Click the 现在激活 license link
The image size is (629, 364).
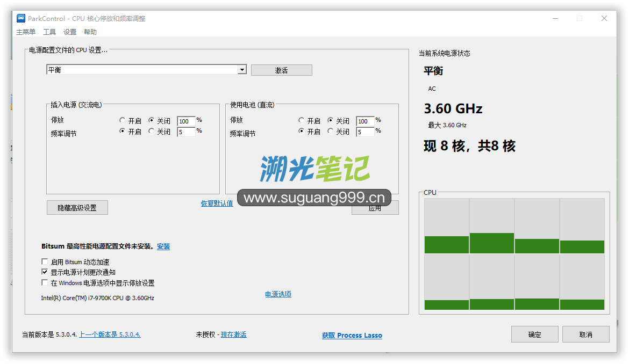point(233,334)
